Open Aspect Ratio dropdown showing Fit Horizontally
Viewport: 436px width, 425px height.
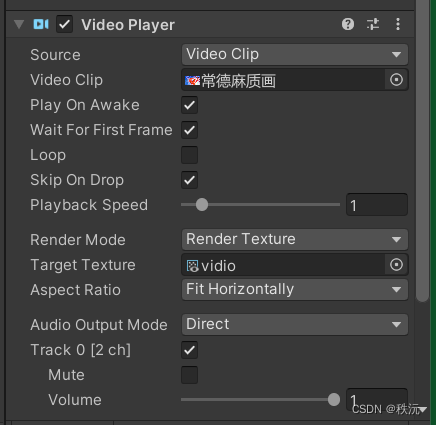(x=295, y=289)
